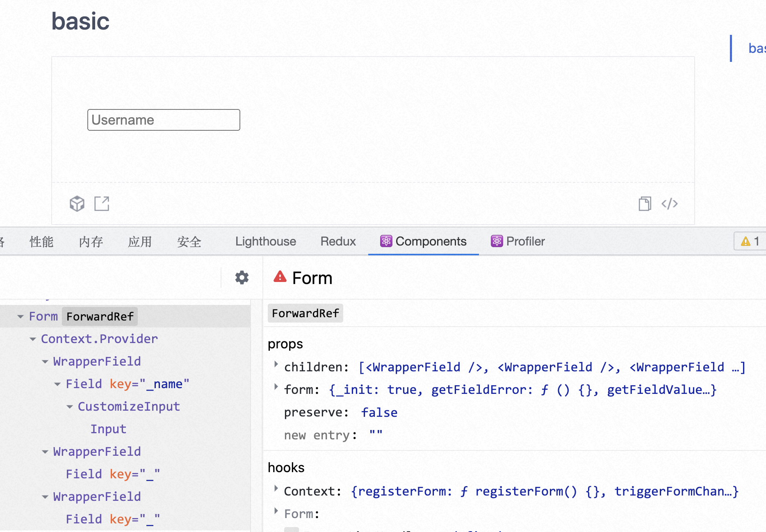This screenshot has height=532, width=766.
Task: Switch to the Profiler tab
Action: (518, 241)
